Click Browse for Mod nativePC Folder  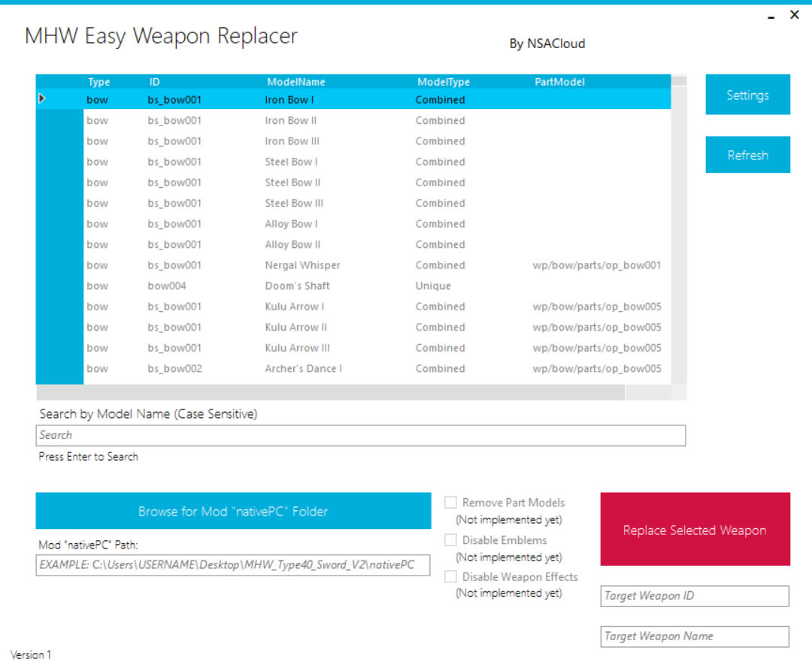click(x=233, y=511)
